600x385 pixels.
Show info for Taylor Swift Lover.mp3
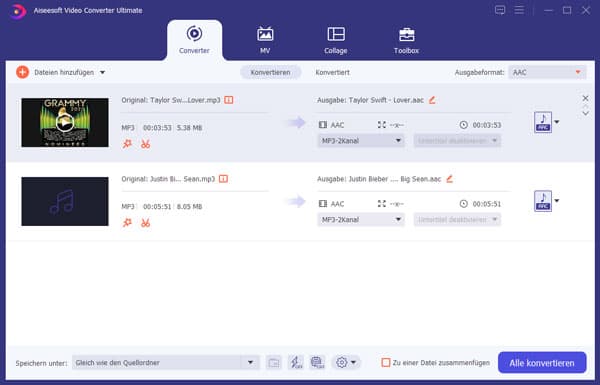coord(228,100)
